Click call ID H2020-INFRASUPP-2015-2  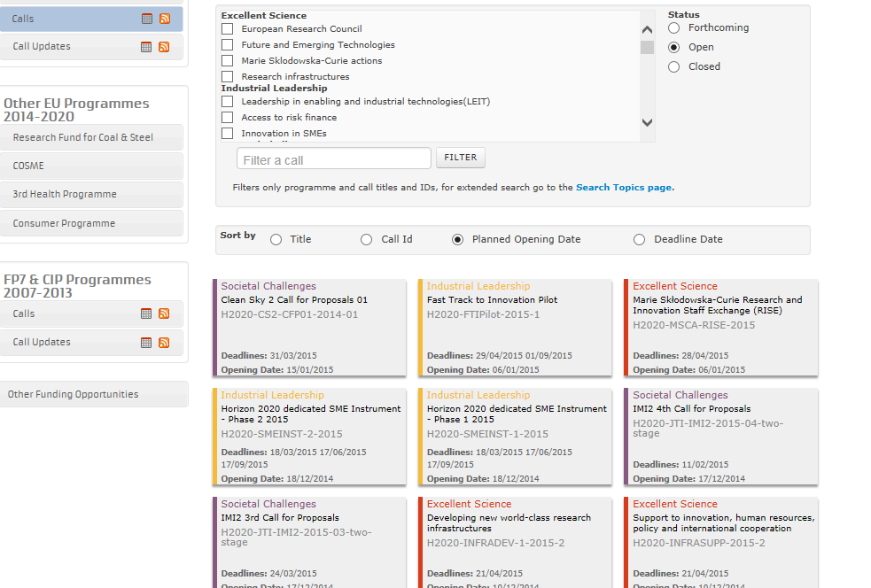(x=699, y=543)
